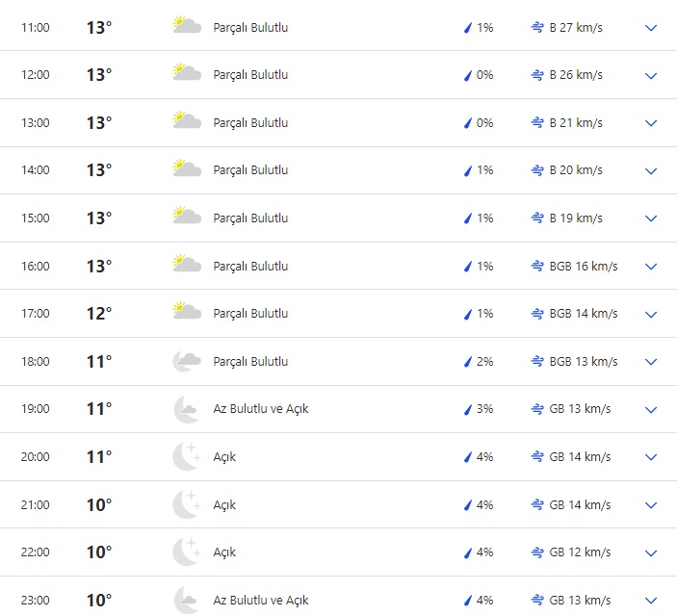Image resolution: width=677 pixels, height=616 pixels.
Task: Click the moon icon in the 22:00 row
Action: tap(186, 552)
